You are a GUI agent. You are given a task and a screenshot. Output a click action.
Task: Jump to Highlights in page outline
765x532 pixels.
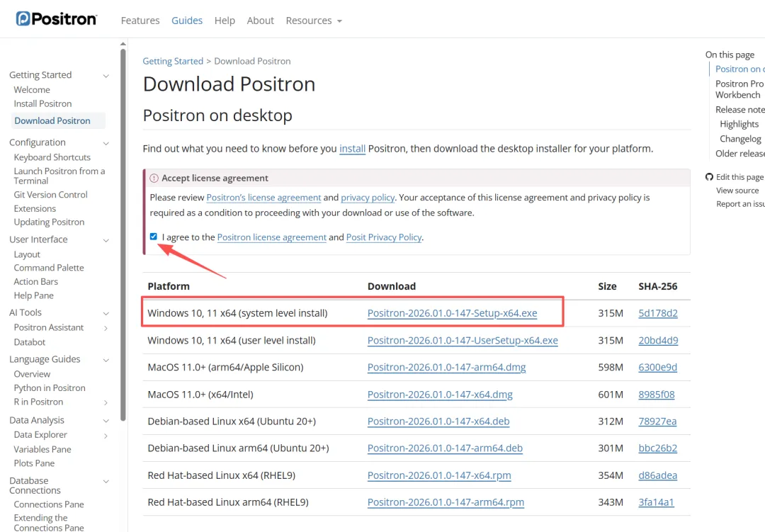point(739,124)
